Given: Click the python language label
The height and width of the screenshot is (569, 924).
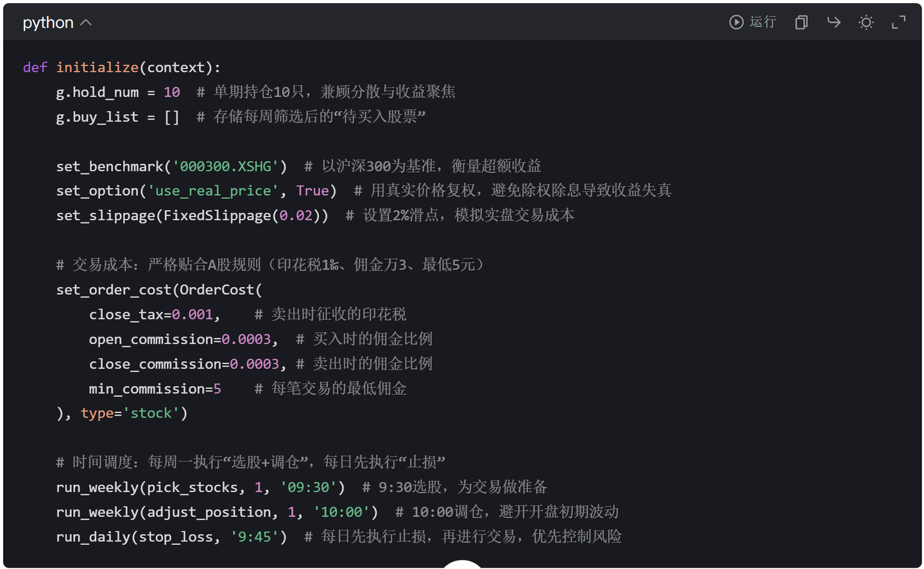Looking at the screenshot, I should pyautogui.click(x=48, y=23).
